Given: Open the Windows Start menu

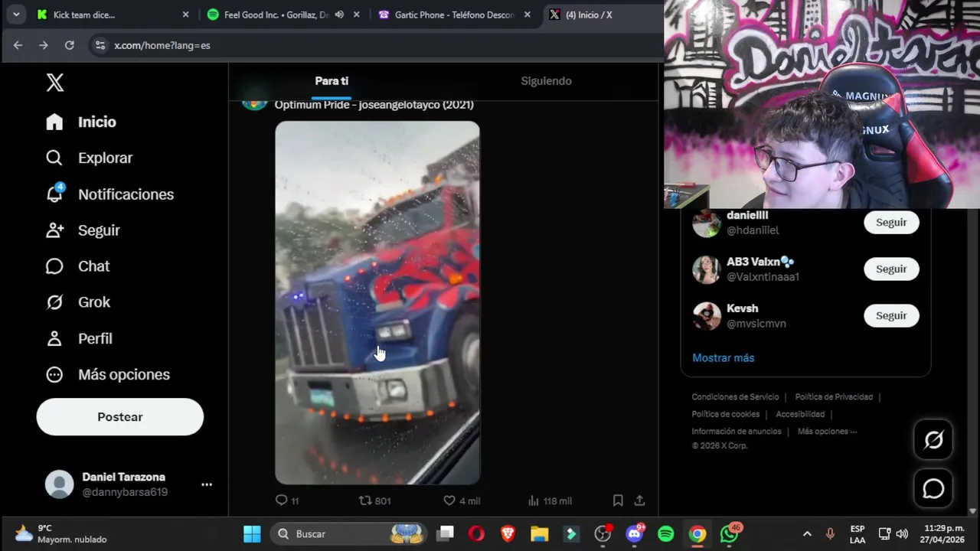Looking at the screenshot, I should [x=252, y=533].
